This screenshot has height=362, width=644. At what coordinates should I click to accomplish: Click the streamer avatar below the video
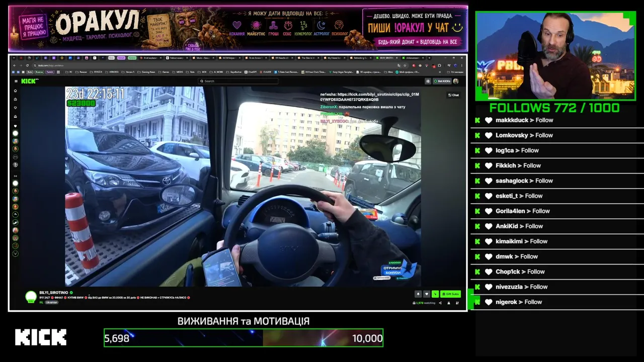(x=31, y=297)
